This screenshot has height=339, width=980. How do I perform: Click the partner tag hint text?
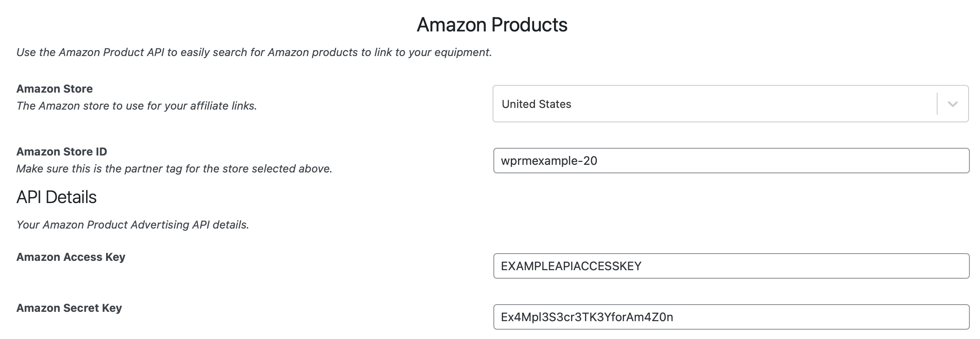coord(174,169)
